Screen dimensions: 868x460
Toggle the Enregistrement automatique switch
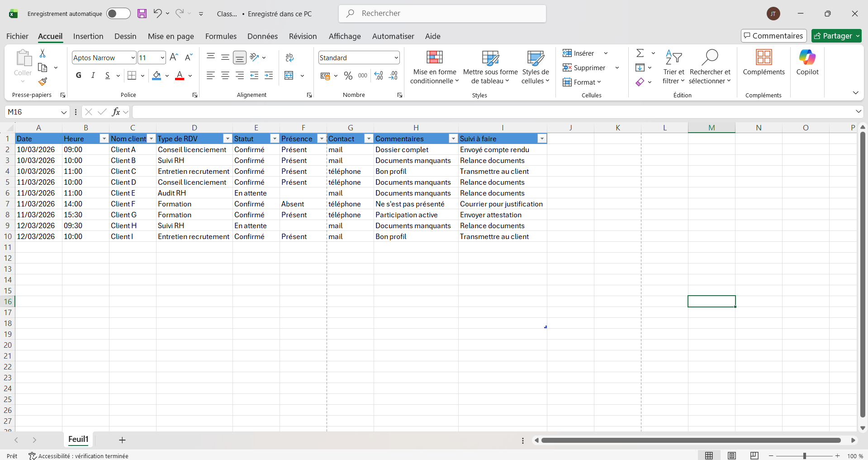(x=118, y=14)
